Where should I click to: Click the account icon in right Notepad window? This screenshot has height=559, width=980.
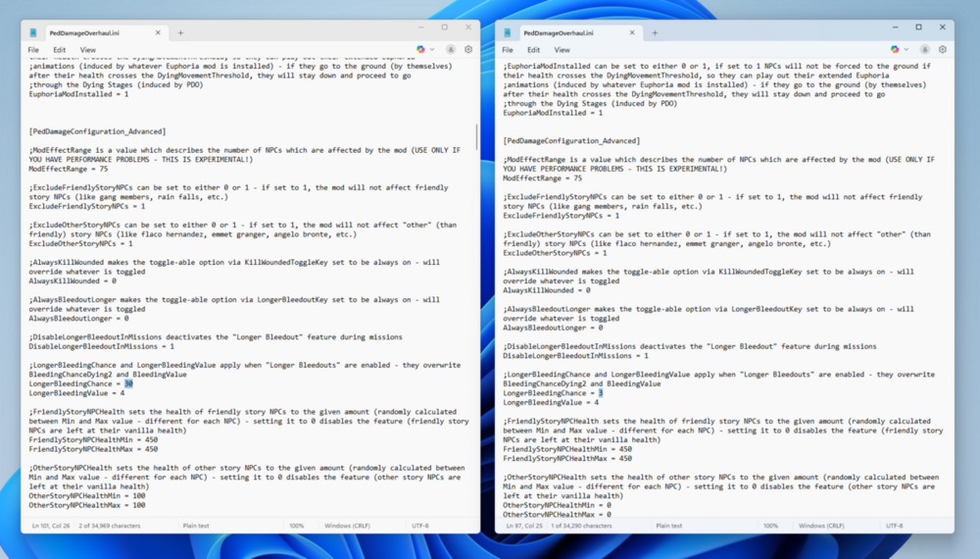pyautogui.click(x=924, y=49)
